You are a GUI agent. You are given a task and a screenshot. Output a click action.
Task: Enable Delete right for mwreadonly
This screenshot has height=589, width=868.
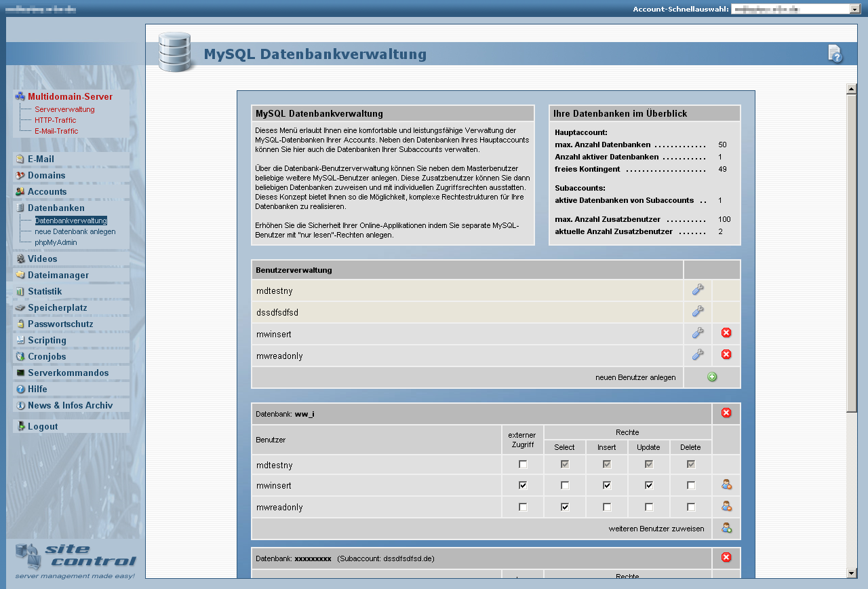[691, 508]
